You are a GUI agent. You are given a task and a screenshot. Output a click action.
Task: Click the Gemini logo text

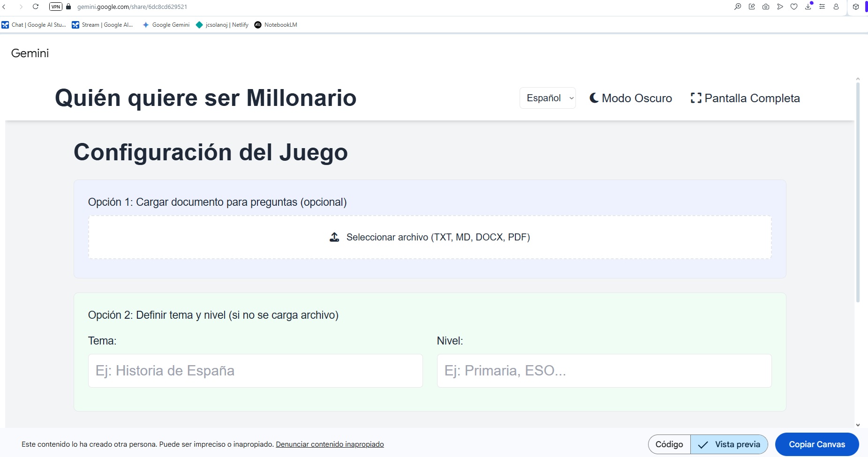click(x=30, y=53)
